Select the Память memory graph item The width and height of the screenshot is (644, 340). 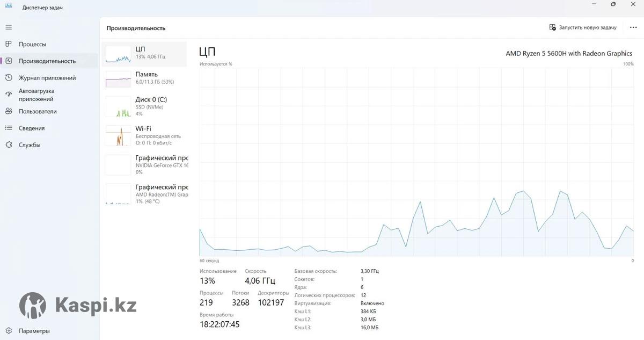point(144,78)
